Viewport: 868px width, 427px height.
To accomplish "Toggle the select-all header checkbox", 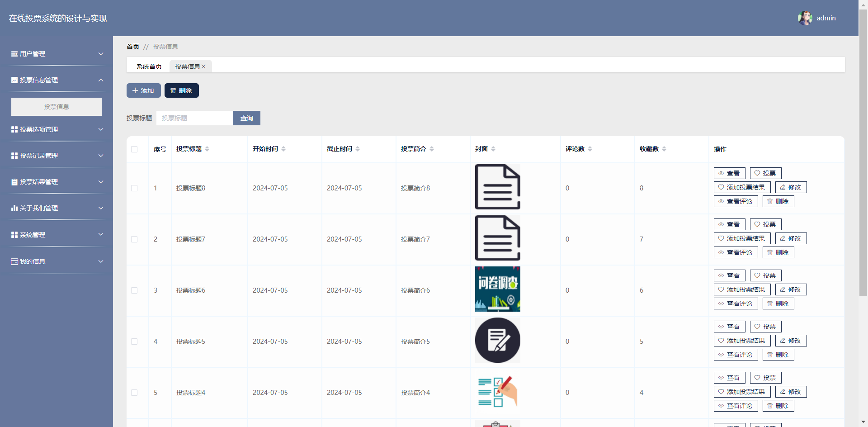I will [134, 149].
